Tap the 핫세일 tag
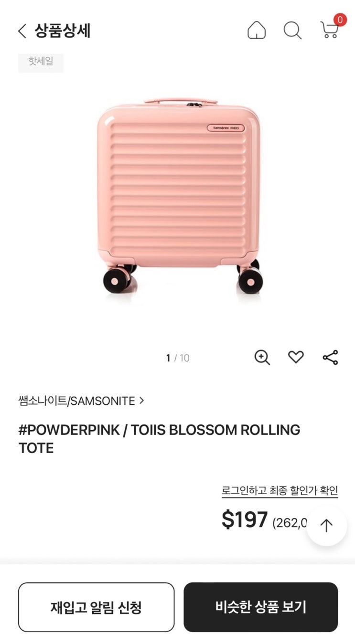355x644 pixels. click(x=41, y=62)
